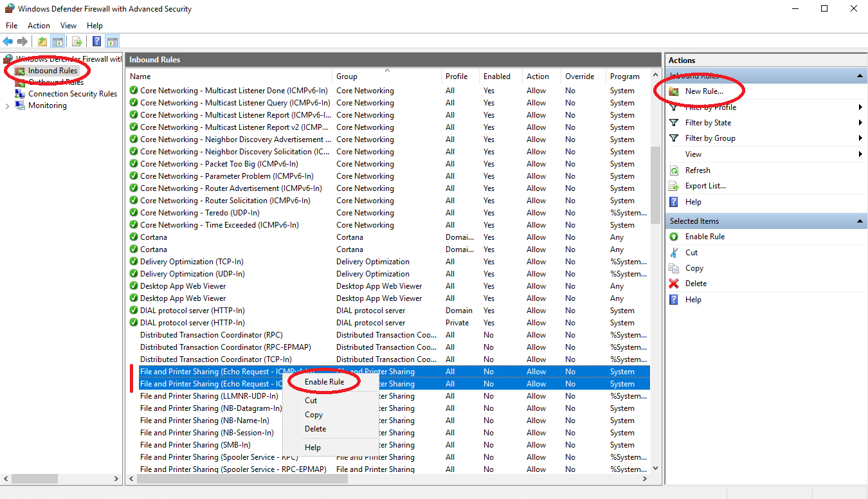The width and height of the screenshot is (868, 499).
Task: Choose Cut in the context menu
Action: (x=311, y=401)
